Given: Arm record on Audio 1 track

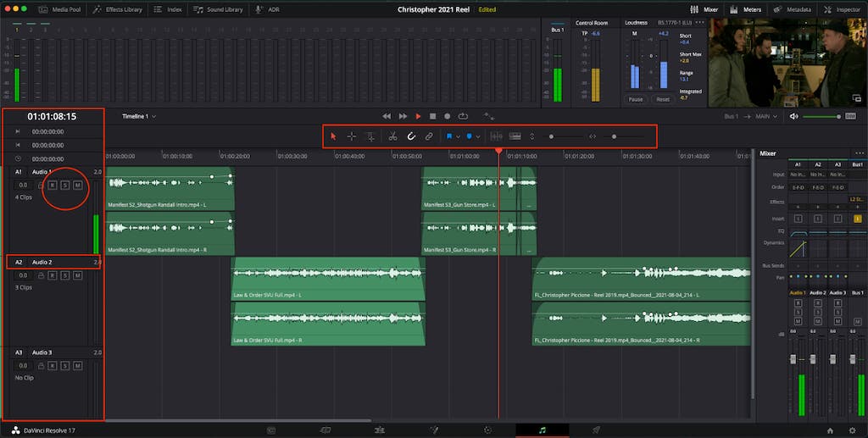Looking at the screenshot, I should pyautogui.click(x=53, y=185).
